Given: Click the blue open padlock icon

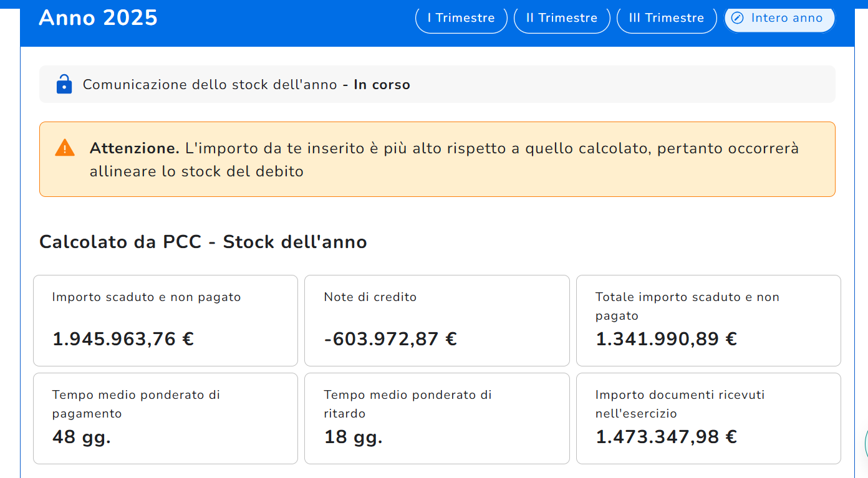Looking at the screenshot, I should click(64, 84).
